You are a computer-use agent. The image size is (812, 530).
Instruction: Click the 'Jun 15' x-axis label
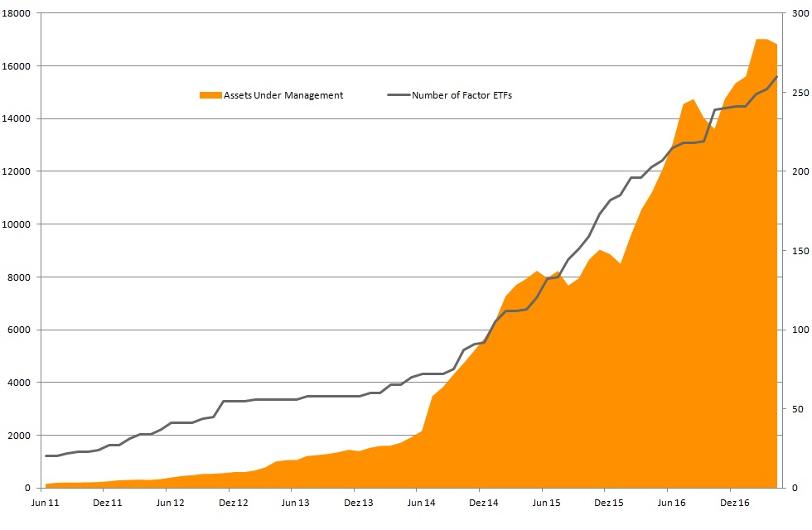(545, 502)
